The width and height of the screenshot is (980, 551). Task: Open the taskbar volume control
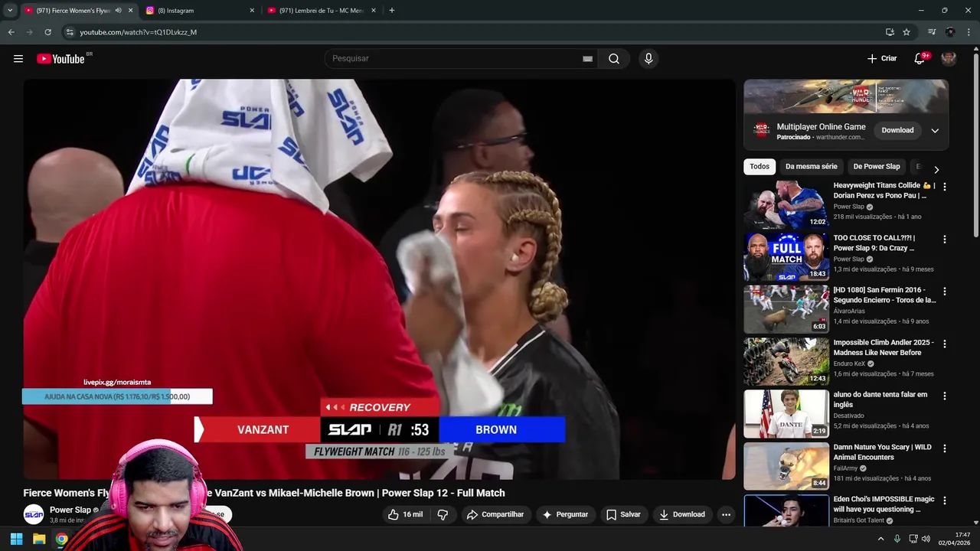926,539
